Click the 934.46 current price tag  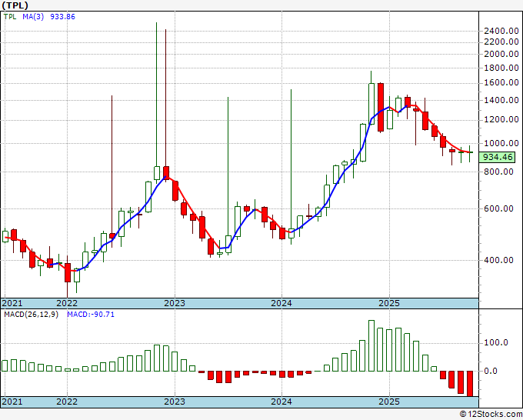click(498, 157)
